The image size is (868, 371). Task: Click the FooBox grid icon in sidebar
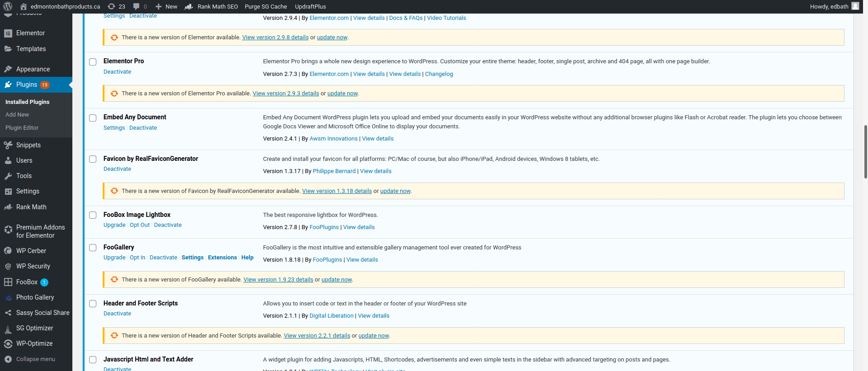8,282
